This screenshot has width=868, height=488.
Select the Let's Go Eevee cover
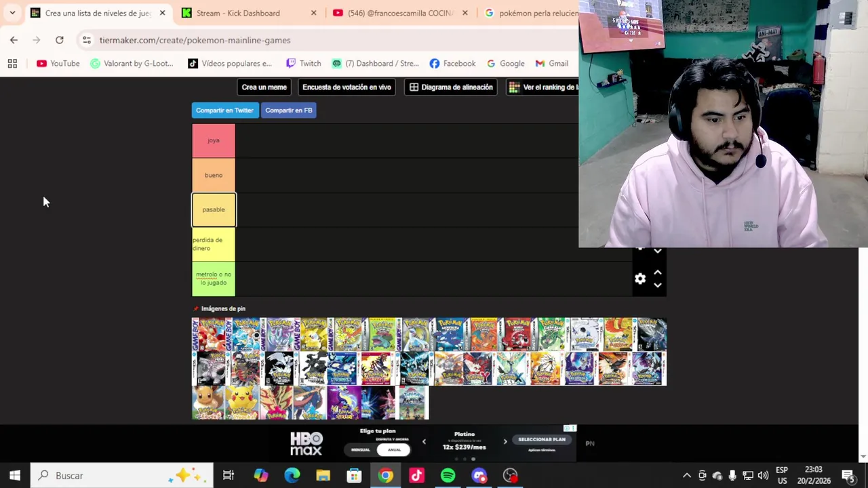coord(209,403)
